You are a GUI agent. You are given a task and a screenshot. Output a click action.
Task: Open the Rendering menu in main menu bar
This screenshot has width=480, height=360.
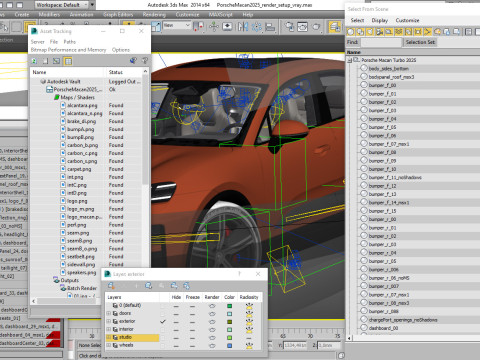click(x=154, y=15)
